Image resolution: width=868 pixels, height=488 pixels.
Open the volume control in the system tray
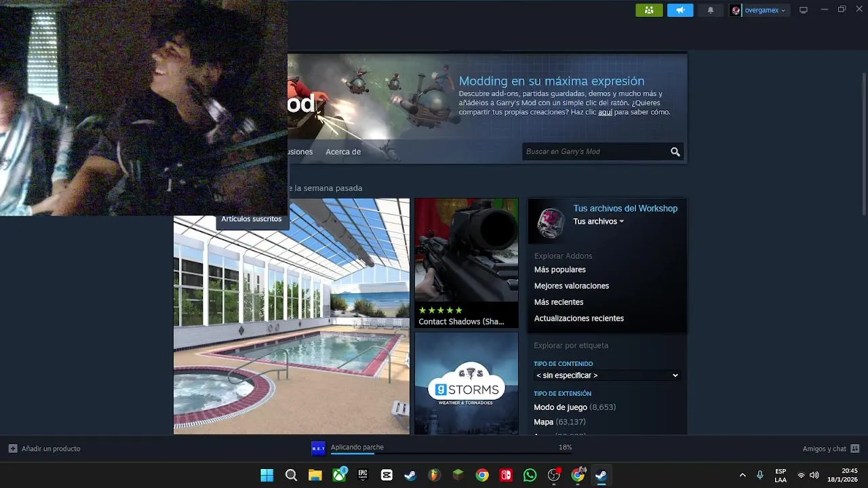tap(814, 475)
